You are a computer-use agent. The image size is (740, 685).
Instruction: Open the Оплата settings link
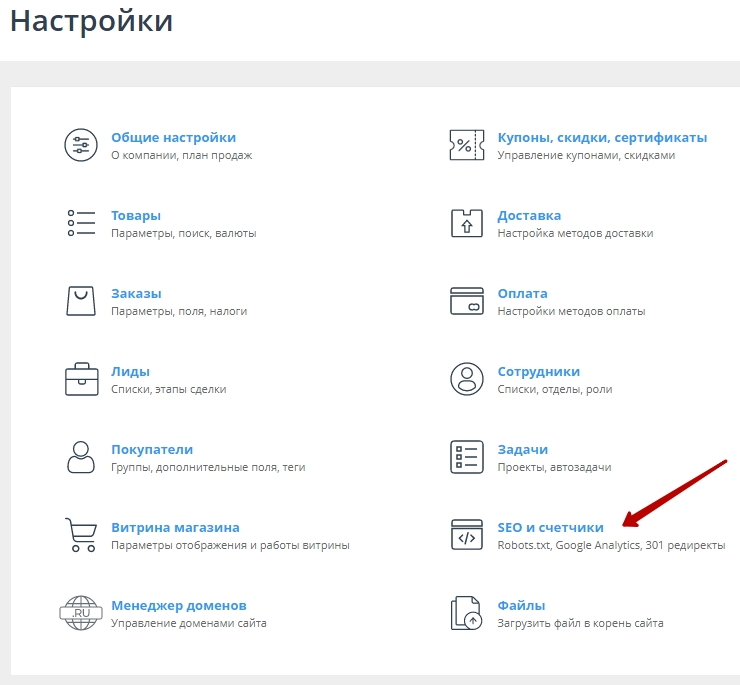coord(522,293)
